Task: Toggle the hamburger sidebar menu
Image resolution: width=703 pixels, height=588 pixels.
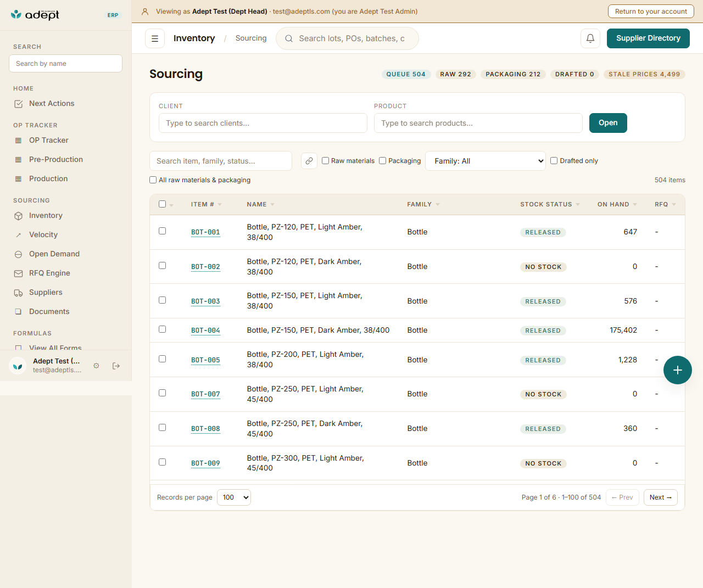Action: 155,38
